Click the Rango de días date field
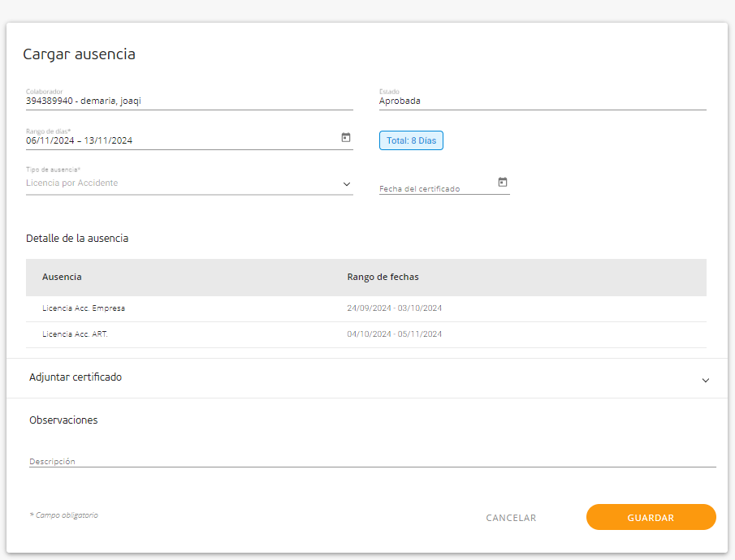Screen dimensions: 735x560 point(179,140)
